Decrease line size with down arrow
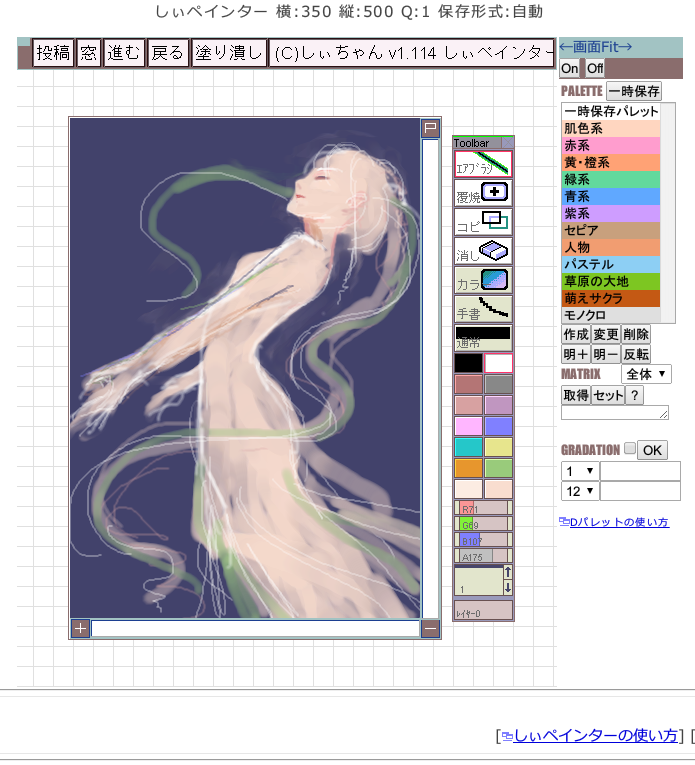695x765 pixels. 508,587
